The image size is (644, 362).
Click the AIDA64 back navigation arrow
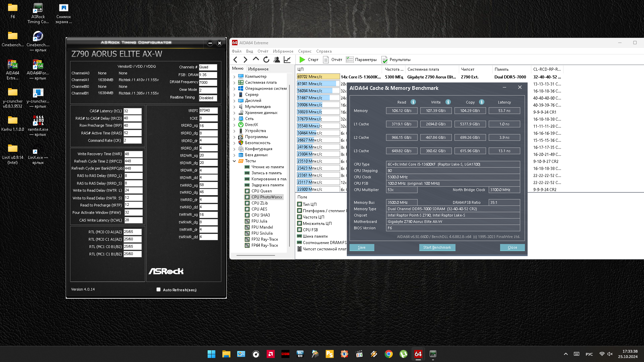click(235, 60)
